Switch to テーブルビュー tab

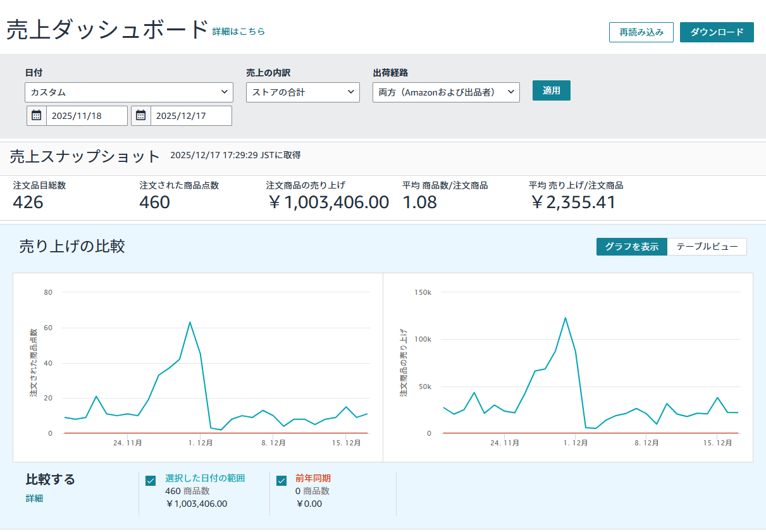click(707, 247)
